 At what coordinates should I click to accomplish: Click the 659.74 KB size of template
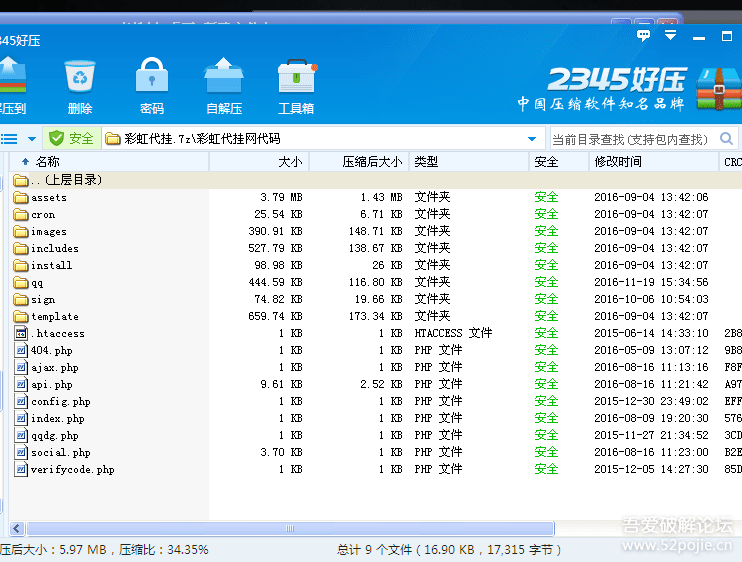pyautogui.click(x=275, y=316)
